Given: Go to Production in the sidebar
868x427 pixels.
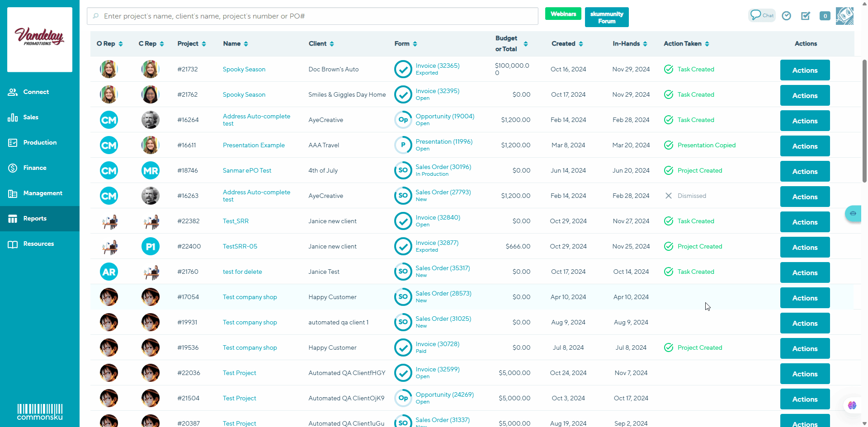Looking at the screenshot, I should (40, 143).
